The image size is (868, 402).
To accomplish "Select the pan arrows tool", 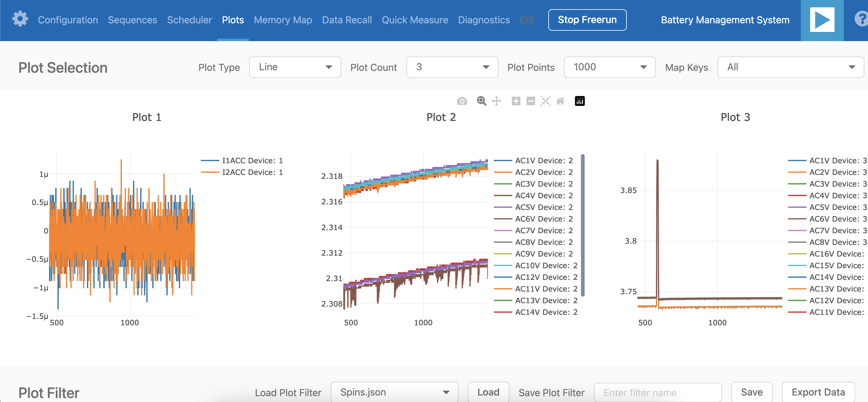I will pos(496,101).
